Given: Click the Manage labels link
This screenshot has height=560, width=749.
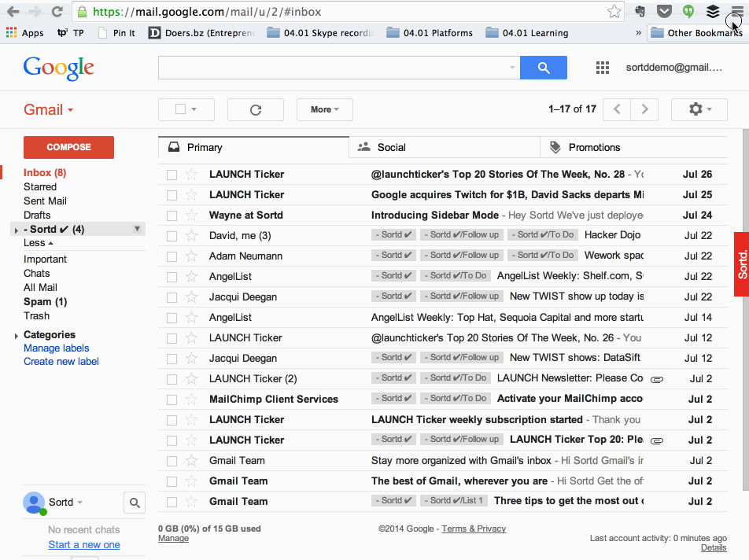Looking at the screenshot, I should coord(56,348).
